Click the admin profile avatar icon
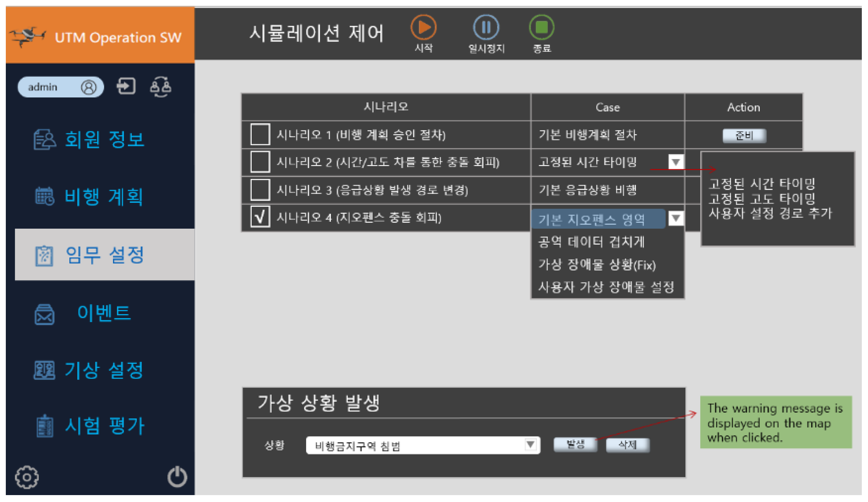 click(x=89, y=87)
